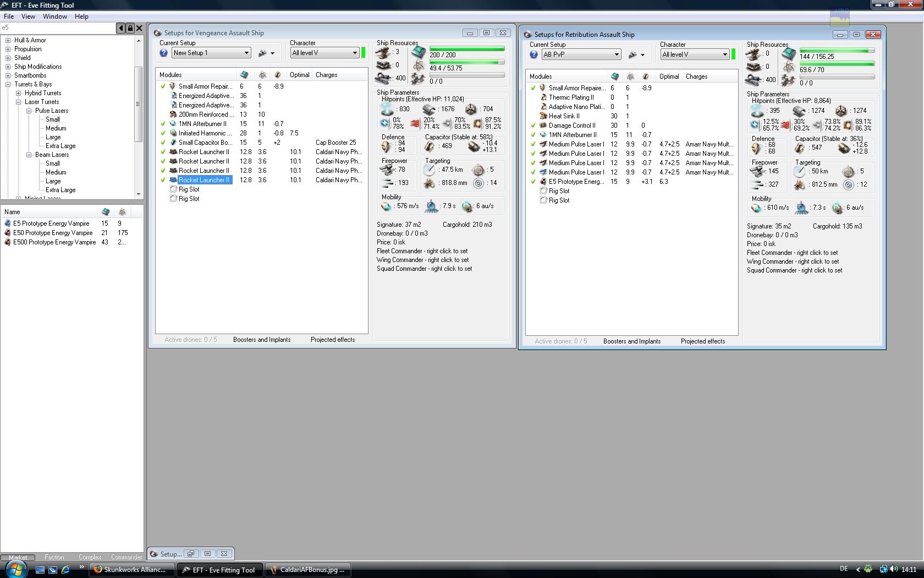Click 'Projected effects' in the Vengeance window
The height and width of the screenshot is (578, 924).
click(x=333, y=340)
